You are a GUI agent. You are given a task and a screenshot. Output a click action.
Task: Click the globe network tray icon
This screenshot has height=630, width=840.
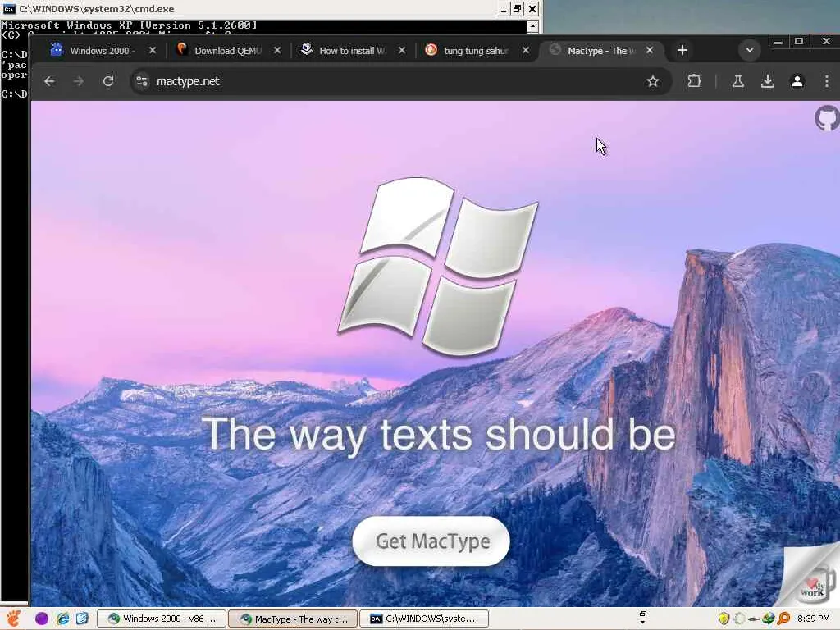768,619
